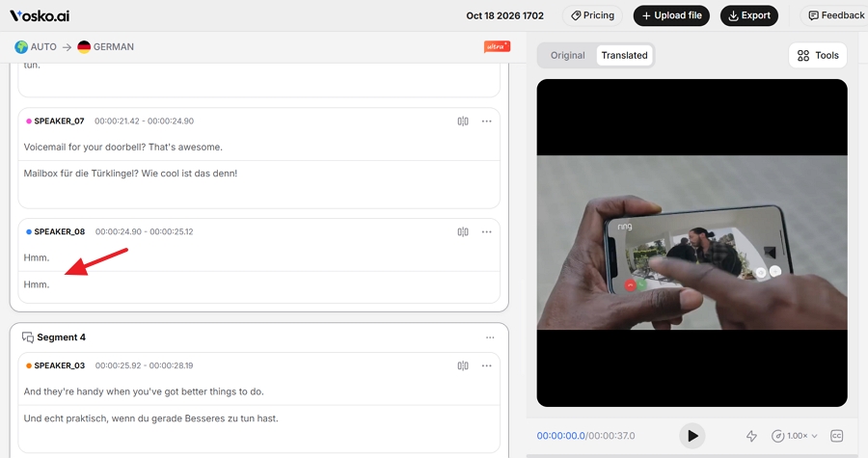This screenshot has height=458, width=868.
Task: Open the Pricing page
Action: click(x=592, y=15)
